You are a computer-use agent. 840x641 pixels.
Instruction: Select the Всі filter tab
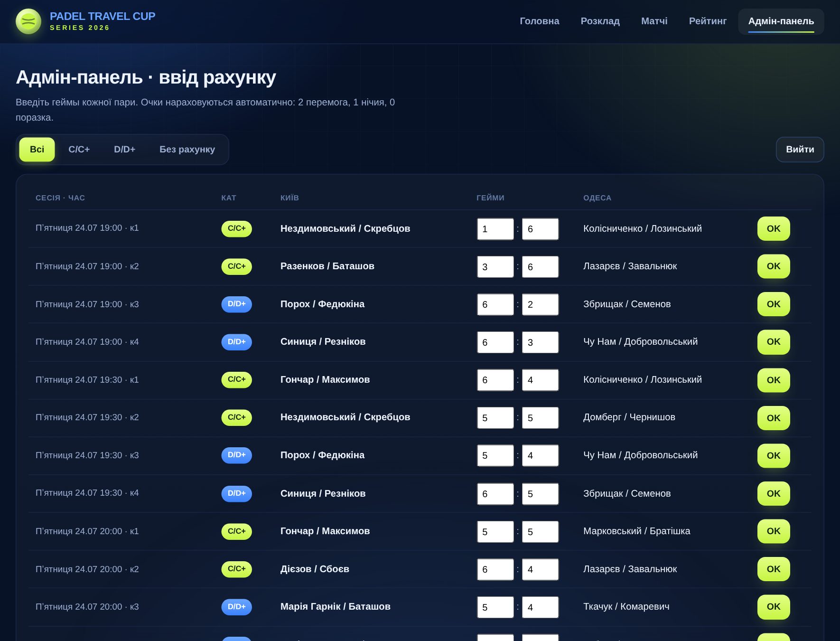click(37, 150)
